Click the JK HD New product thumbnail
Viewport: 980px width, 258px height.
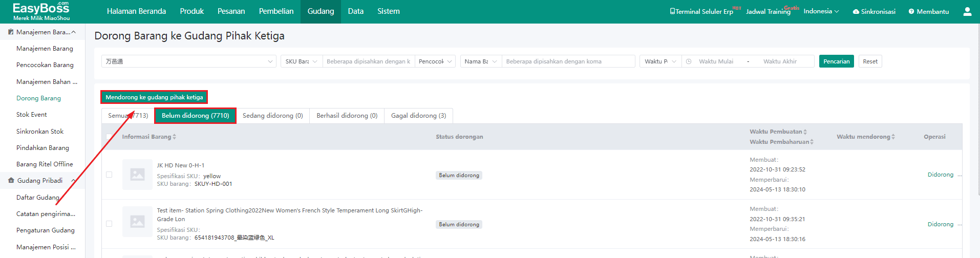coord(137,175)
